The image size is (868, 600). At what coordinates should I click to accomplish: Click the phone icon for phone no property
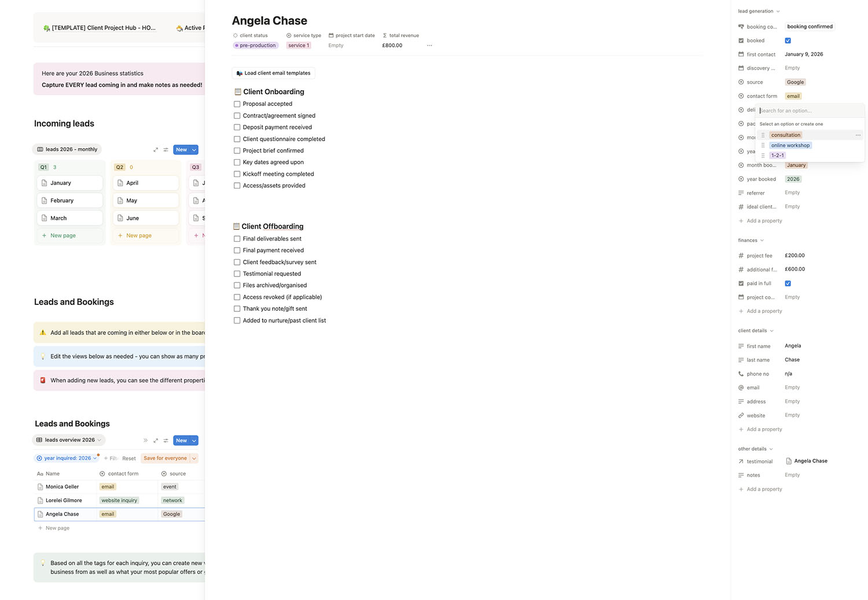(741, 374)
